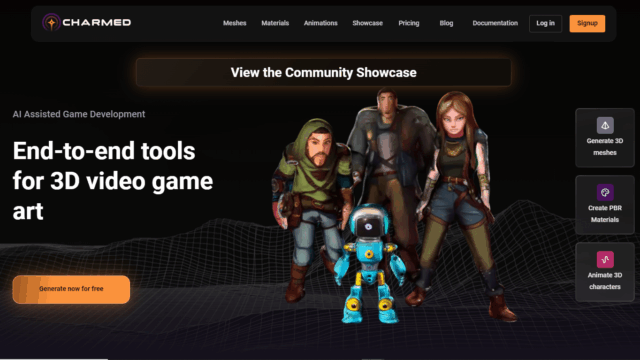The image size is (640, 360).
Task: Click the Generate 3D meshes icon
Action: [605, 125]
